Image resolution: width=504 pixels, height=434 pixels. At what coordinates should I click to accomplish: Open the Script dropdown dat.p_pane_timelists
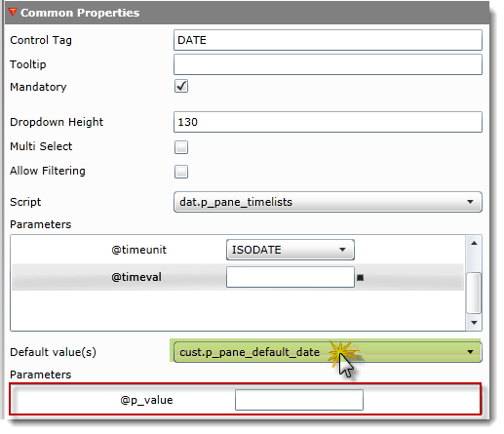tap(328, 202)
